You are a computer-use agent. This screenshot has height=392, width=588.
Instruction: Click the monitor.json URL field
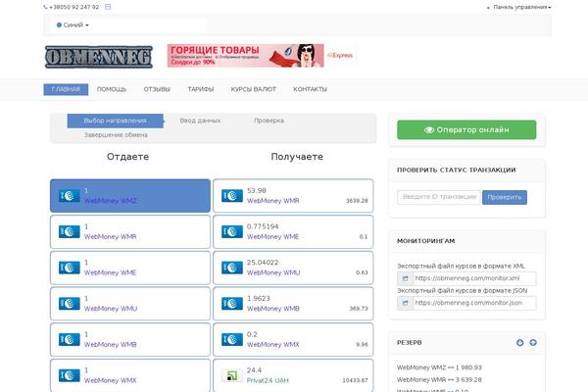click(474, 303)
